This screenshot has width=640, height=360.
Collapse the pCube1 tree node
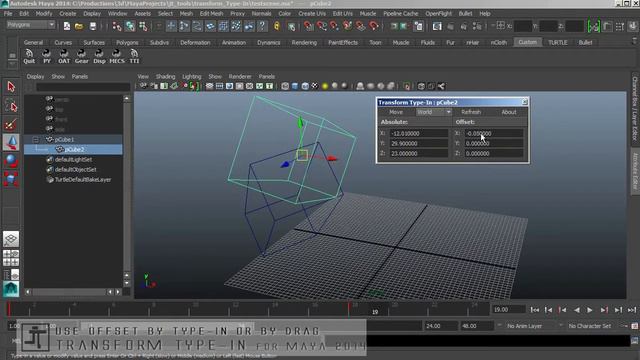tap(36, 140)
